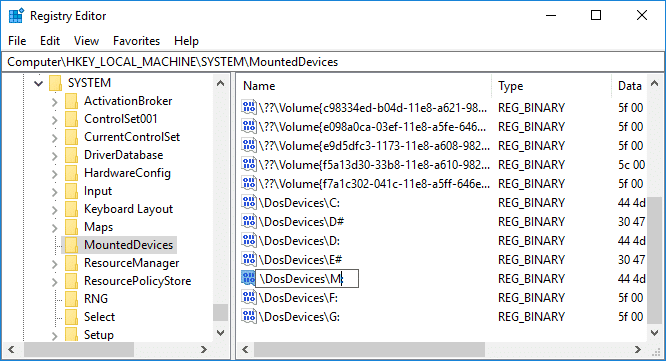
Task: Click binary icon beside \DosDevices\E#
Action: click(x=249, y=259)
